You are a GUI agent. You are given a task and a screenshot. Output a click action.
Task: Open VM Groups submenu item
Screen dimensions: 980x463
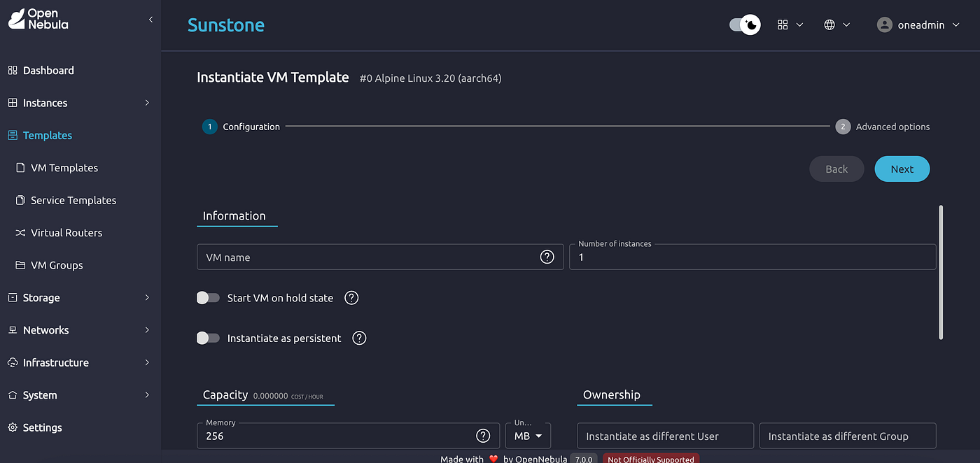[x=80, y=265]
